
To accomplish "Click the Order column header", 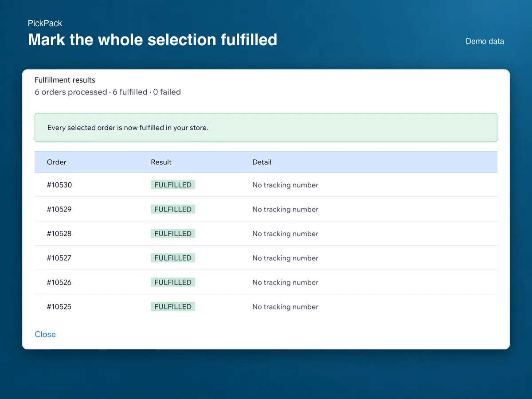I will 57,162.
